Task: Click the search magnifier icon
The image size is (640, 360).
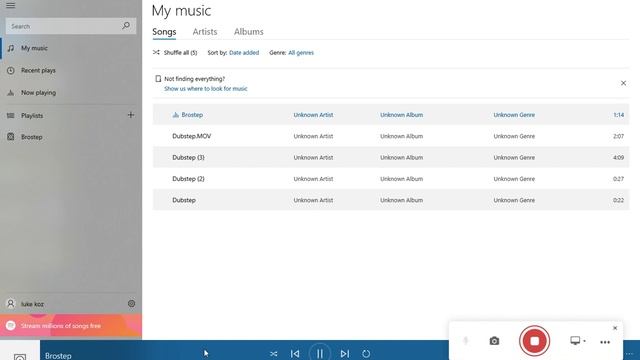Action: [126, 26]
